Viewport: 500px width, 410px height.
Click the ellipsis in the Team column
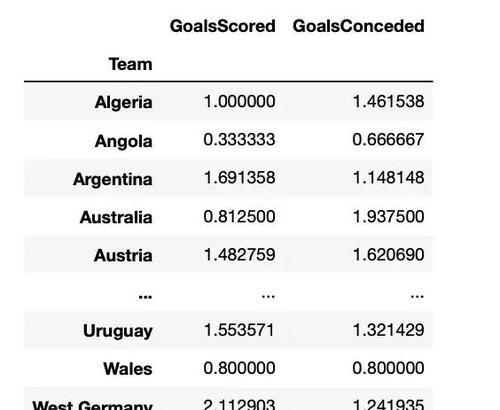click(x=145, y=296)
